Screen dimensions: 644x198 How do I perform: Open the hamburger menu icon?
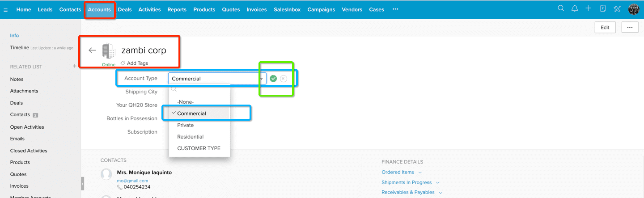click(x=5, y=10)
